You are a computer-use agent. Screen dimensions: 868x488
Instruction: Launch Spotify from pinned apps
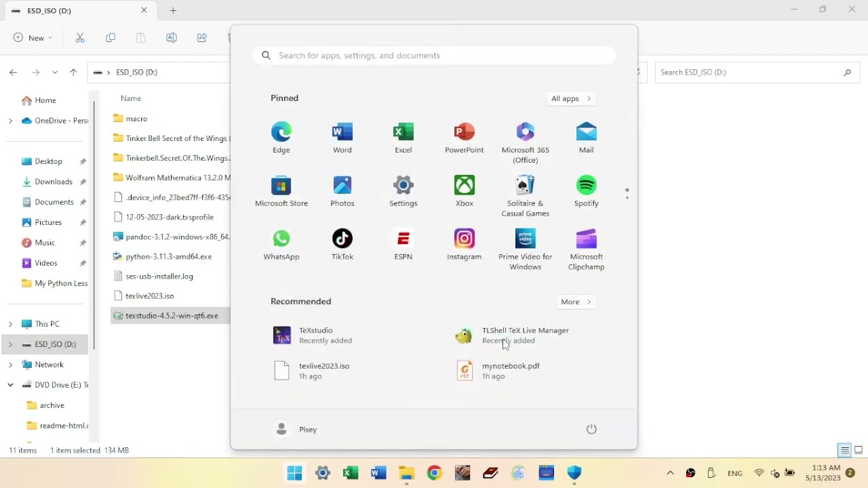(x=587, y=191)
